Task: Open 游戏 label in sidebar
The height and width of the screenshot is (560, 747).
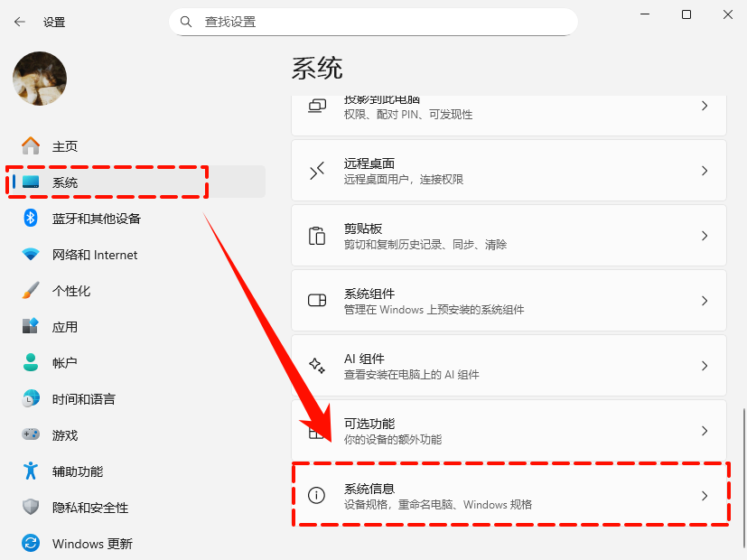Action: (x=65, y=435)
